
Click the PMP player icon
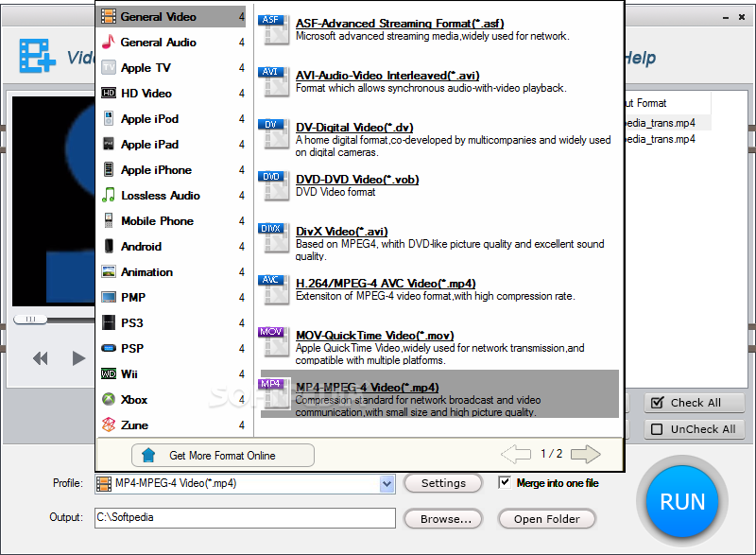click(109, 297)
